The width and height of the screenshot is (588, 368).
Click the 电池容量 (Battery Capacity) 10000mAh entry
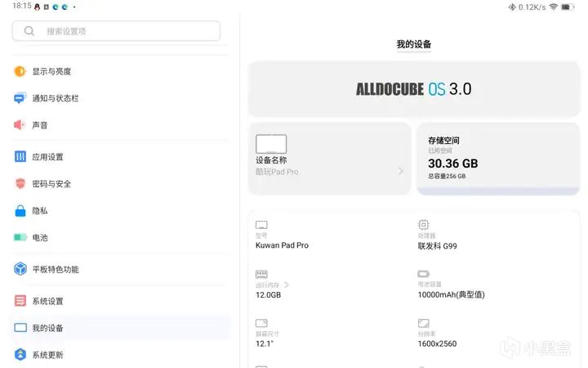click(x=451, y=294)
